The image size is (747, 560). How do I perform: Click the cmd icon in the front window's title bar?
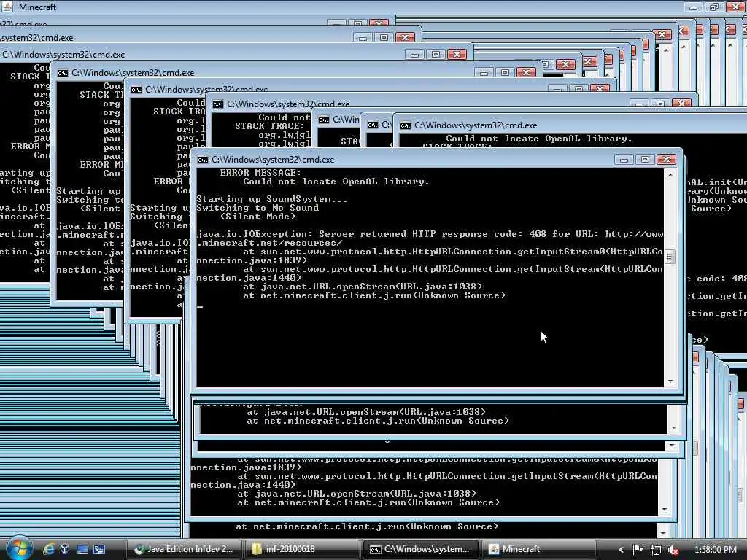click(x=203, y=160)
